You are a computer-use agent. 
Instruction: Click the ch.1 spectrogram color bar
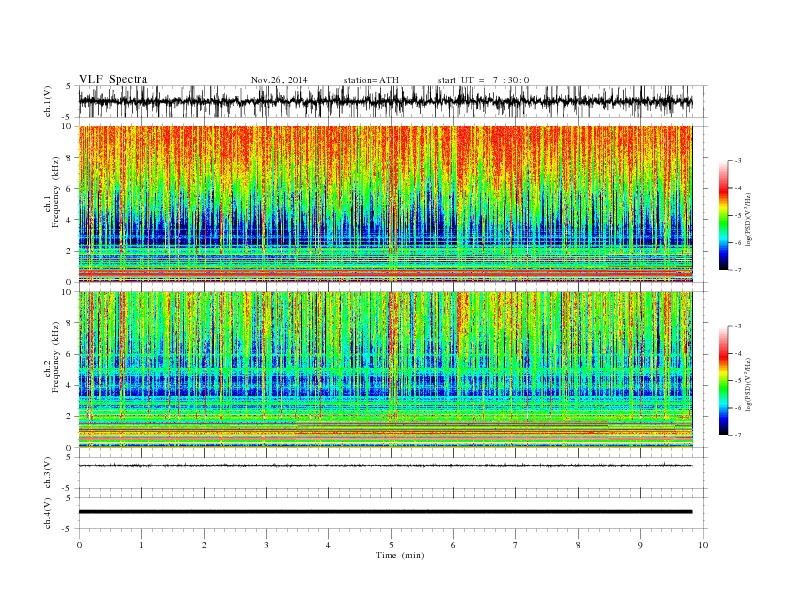[x=723, y=215]
